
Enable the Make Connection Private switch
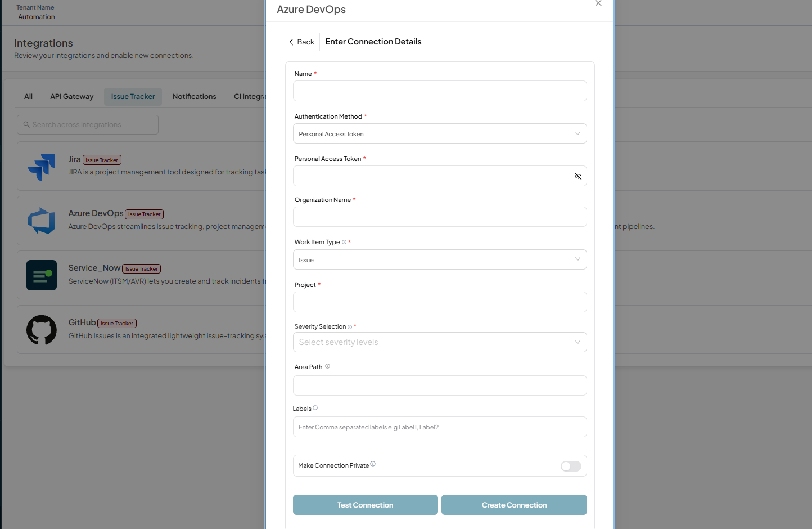(571, 466)
